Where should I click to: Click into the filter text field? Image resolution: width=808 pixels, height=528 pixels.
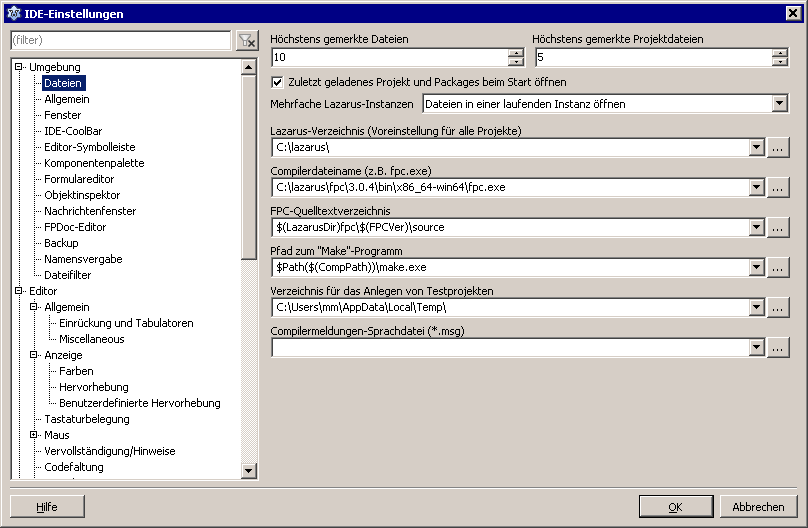(x=120, y=40)
